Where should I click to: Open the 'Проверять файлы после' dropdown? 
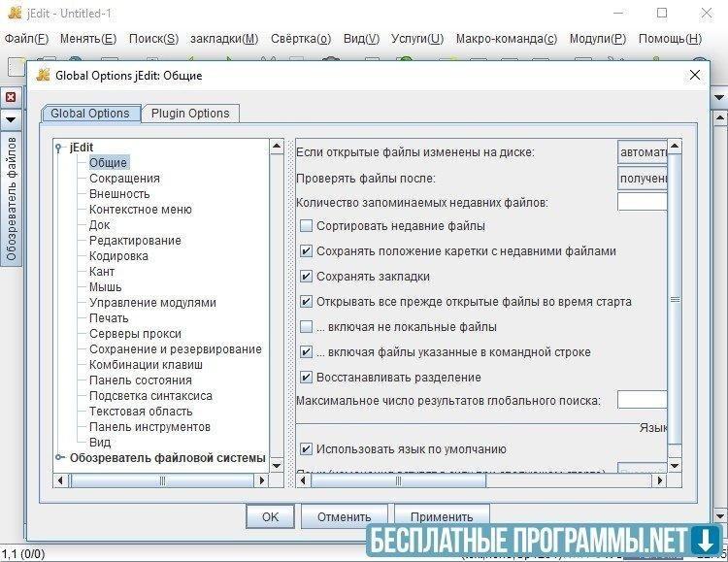click(x=642, y=178)
